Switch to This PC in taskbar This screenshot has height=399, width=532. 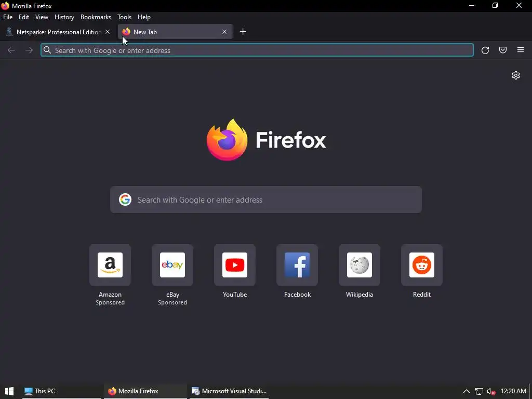point(62,391)
